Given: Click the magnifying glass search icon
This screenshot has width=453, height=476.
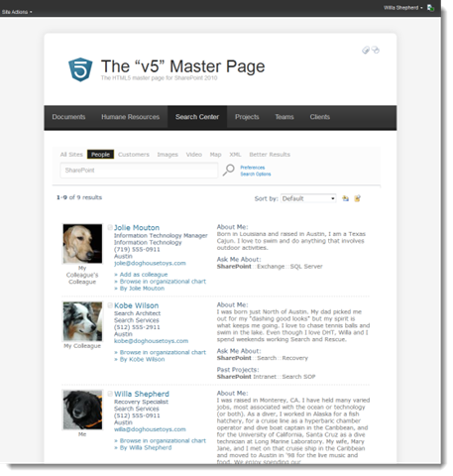Looking at the screenshot, I should (x=228, y=170).
